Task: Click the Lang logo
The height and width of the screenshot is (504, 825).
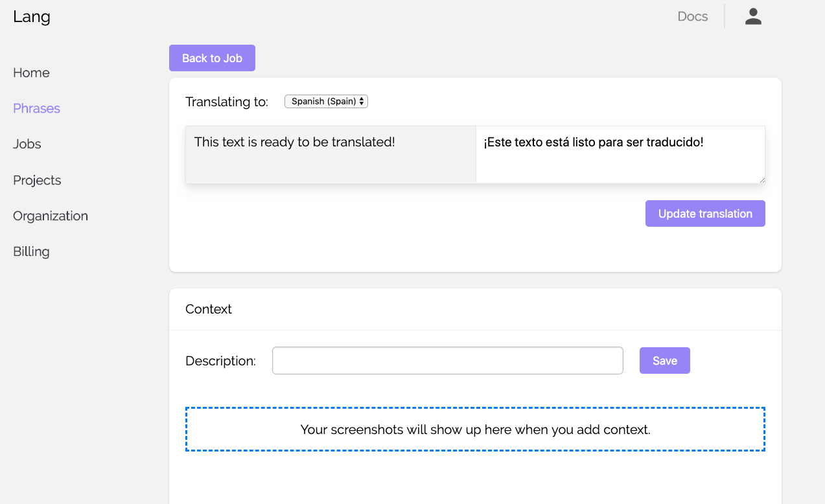Action: click(x=32, y=17)
